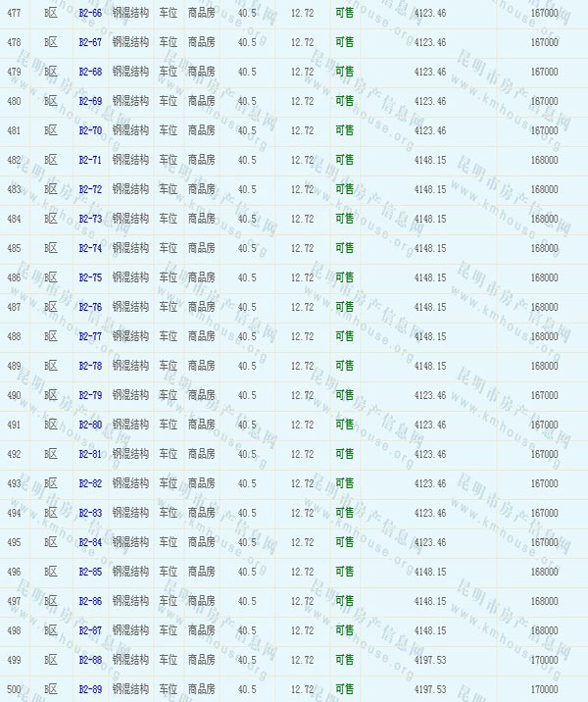Open the B2-77 parking space link
This screenshot has height=702, width=588.
90,337
